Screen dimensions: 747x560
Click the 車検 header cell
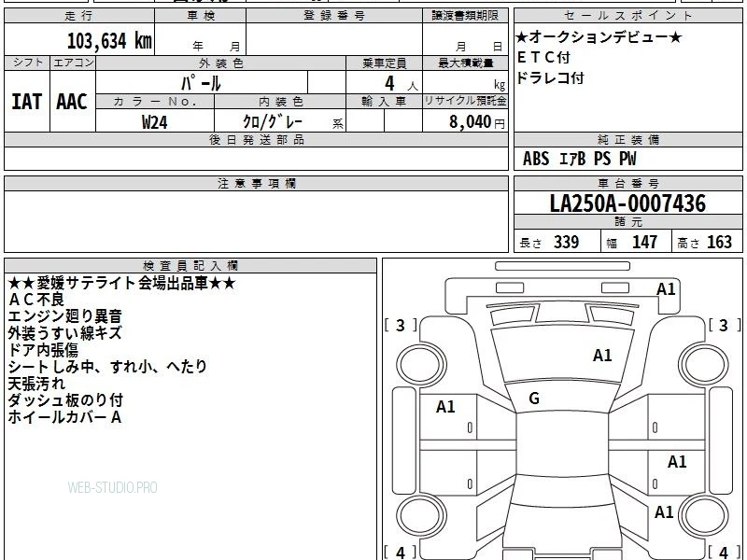coord(201,16)
